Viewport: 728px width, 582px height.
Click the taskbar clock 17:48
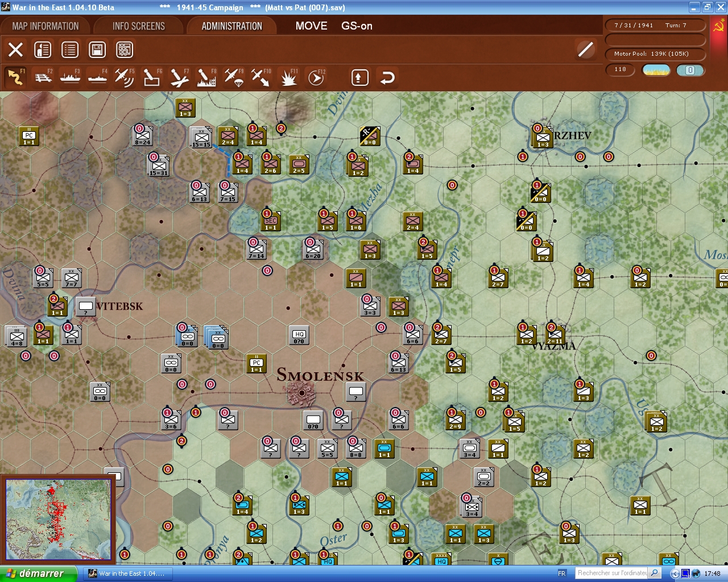pos(712,573)
